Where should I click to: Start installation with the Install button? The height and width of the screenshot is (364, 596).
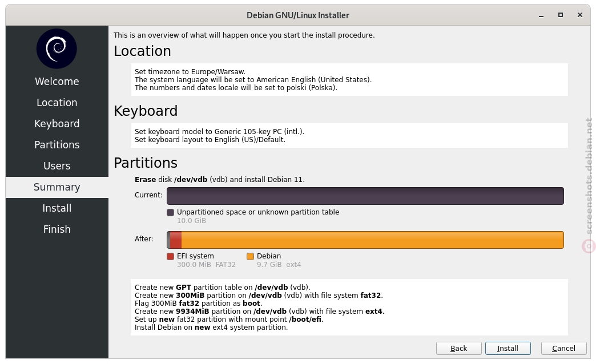point(508,349)
